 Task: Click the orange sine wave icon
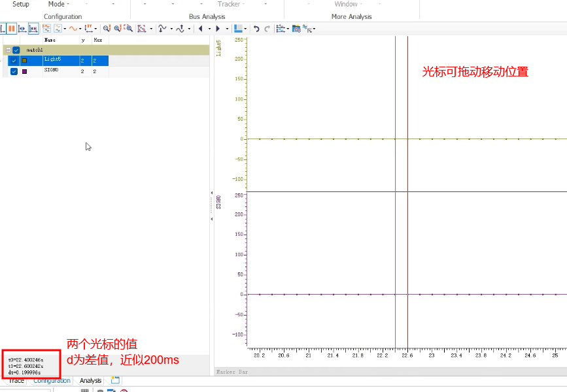click(72, 29)
